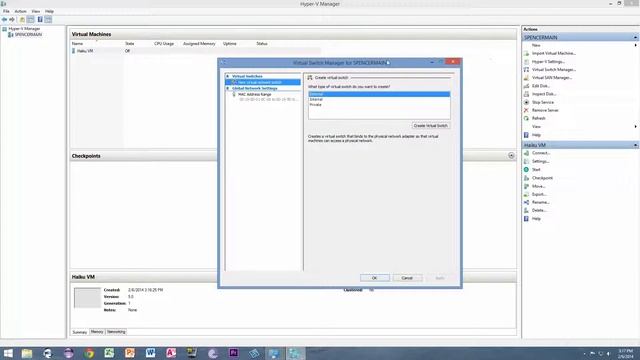Click the red Remove Server icon
640x360 pixels.
pos(526,110)
